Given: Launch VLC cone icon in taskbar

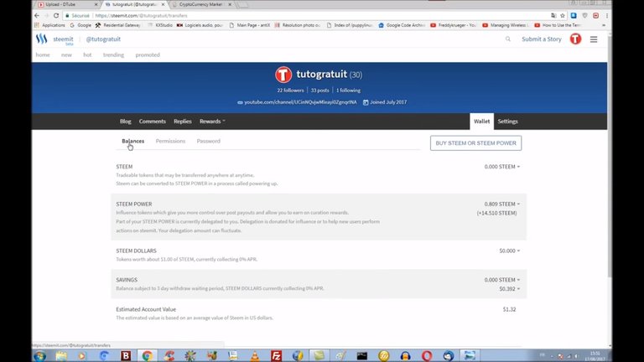Looking at the screenshot, I should (x=255, y=356).
